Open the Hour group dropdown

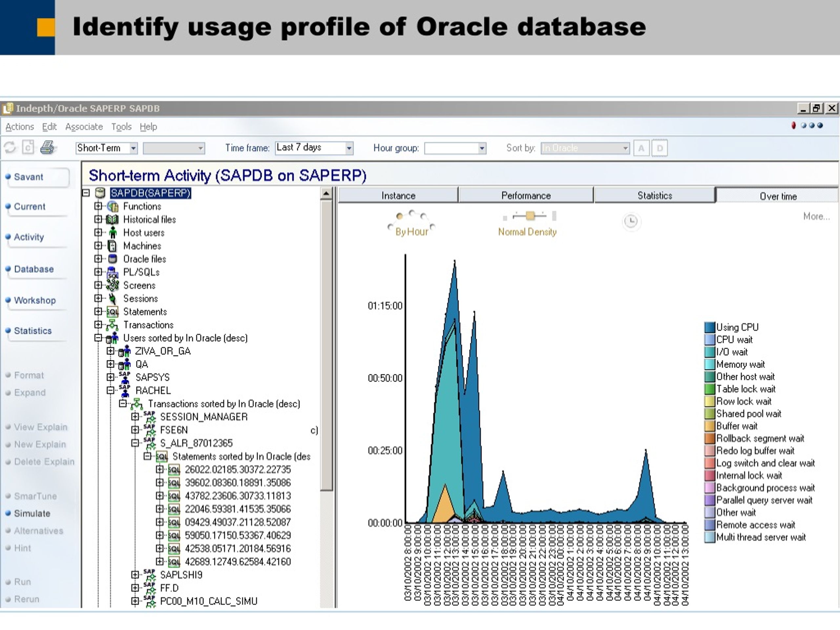pos(482,148)
